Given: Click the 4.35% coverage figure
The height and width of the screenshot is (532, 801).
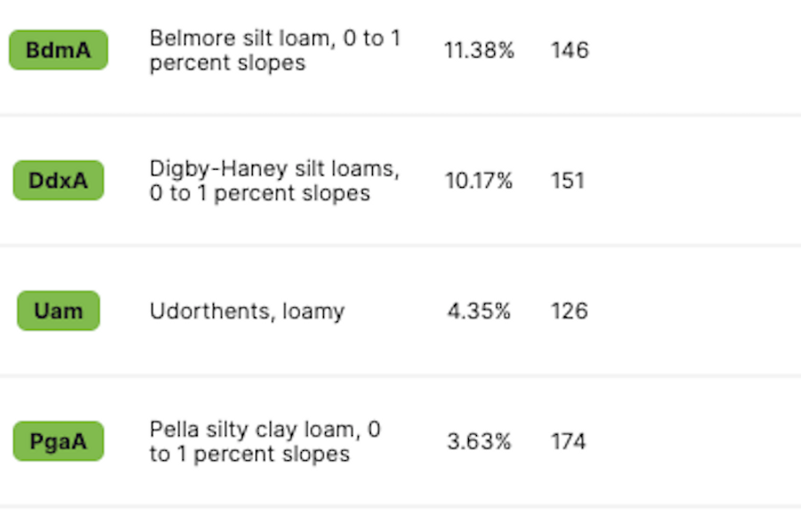Looking at the screenshot, I should click(x=479, y=311).
